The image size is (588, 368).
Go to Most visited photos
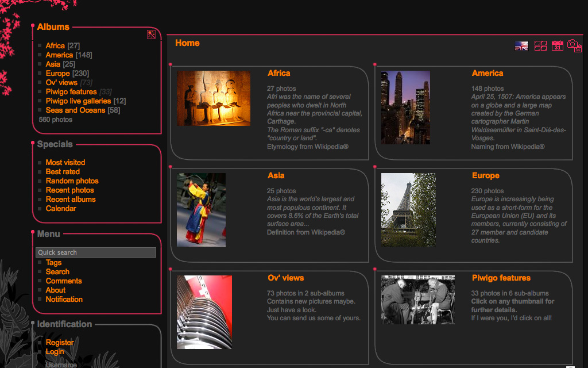(65, 163)
